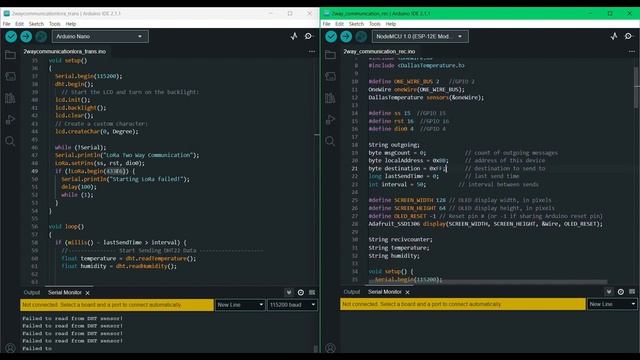This screenshot has width=640, height=360.
Task: Open Search panel in right window sidebar
Action: (x=330, y=141)
